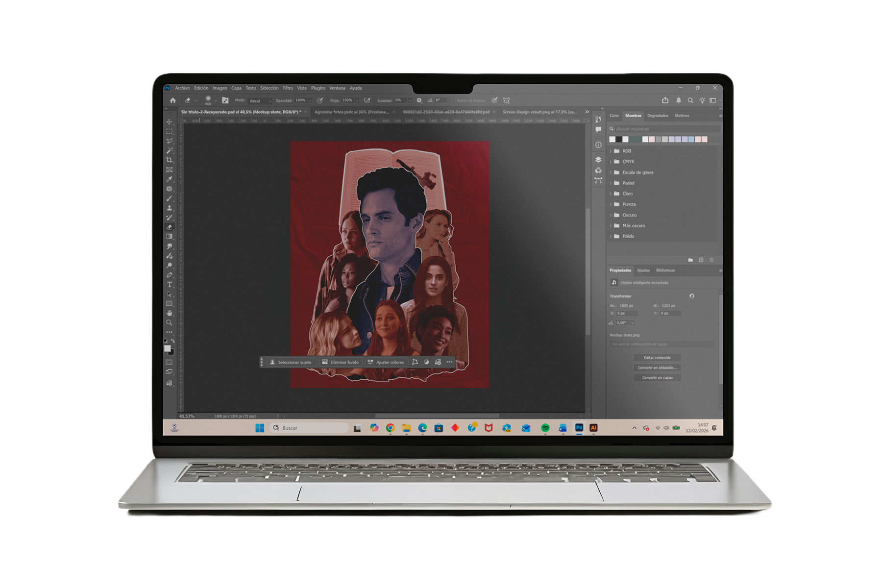Select the Crop tool

[169, 160]
